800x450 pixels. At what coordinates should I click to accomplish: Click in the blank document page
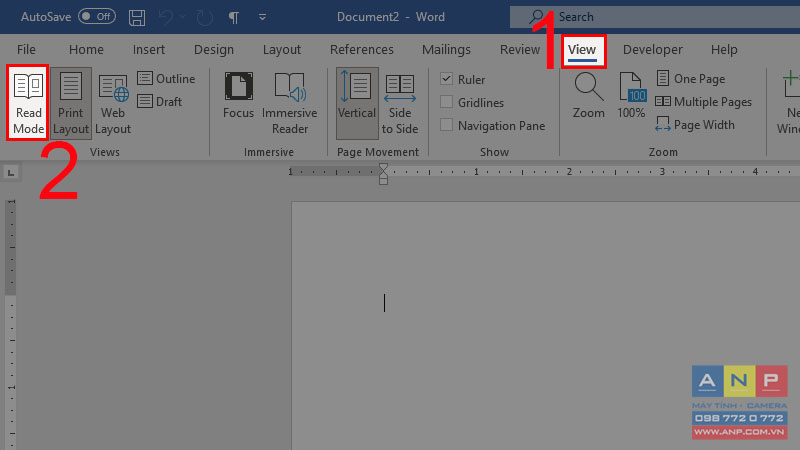pyautogui.click(x=545, y=326)
